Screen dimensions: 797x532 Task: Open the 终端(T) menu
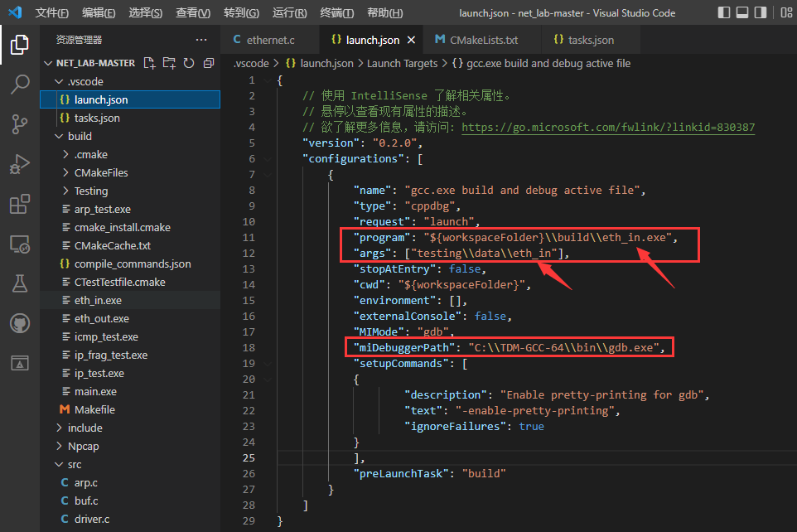pos(337,12)
